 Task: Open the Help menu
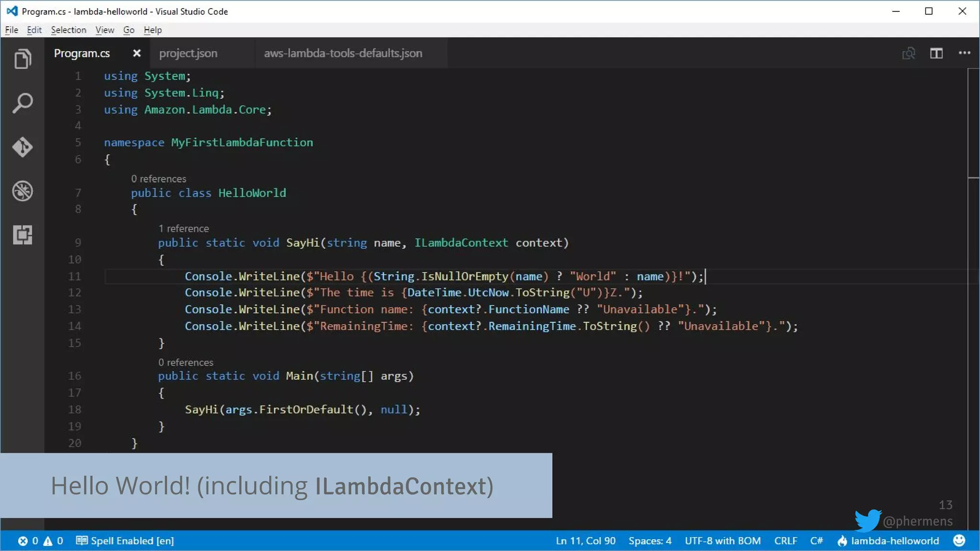click(153, 30)
